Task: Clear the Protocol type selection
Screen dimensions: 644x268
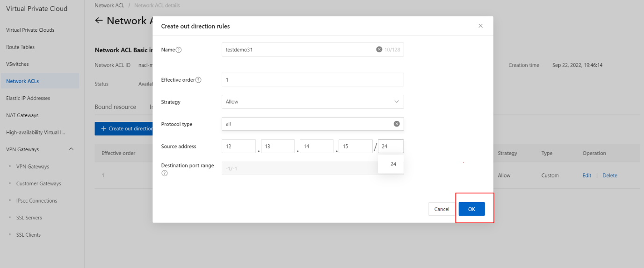Action: click(x=397, y=124)
